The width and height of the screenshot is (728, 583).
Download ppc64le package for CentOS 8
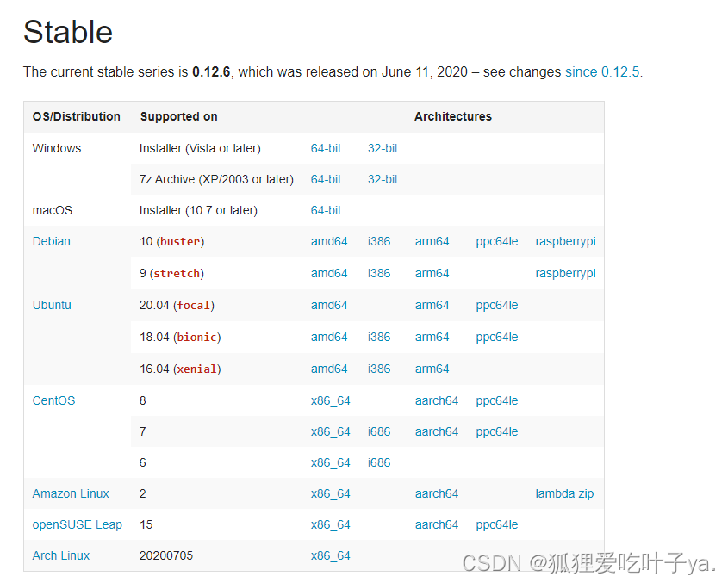497,400
